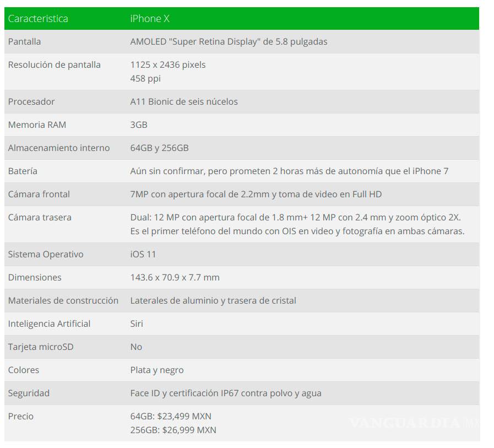Screen dimensions: 494x448
Task: Select the Cámara trasera row label
Action: click(40, 217)
